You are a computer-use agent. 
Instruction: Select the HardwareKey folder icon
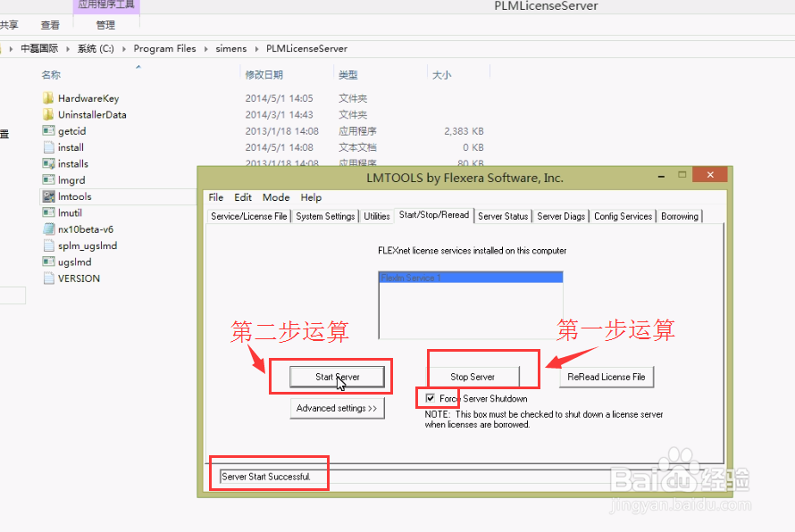48,98
